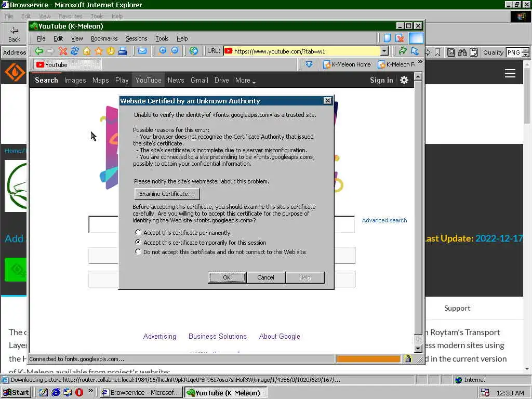This screenshot has width=532, height=399.
Task: Click the padlock security icon in status bar
Action: 407,358
